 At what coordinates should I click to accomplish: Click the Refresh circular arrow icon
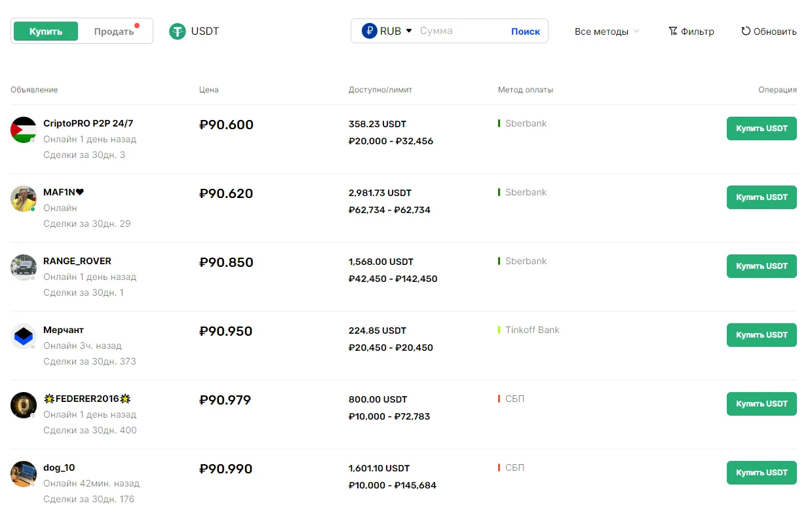[746, 31]
